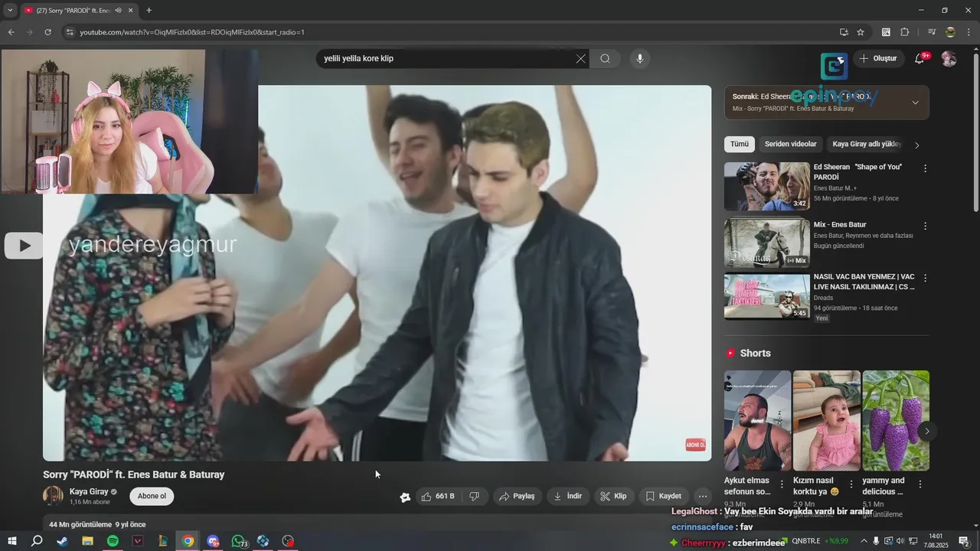980x551 pixels.
Task: Open YouTube notifications bell
Action: pos(920,59)
